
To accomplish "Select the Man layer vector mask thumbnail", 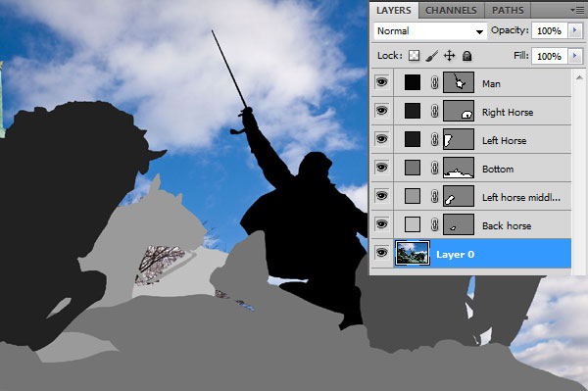I will click(459, 82).
